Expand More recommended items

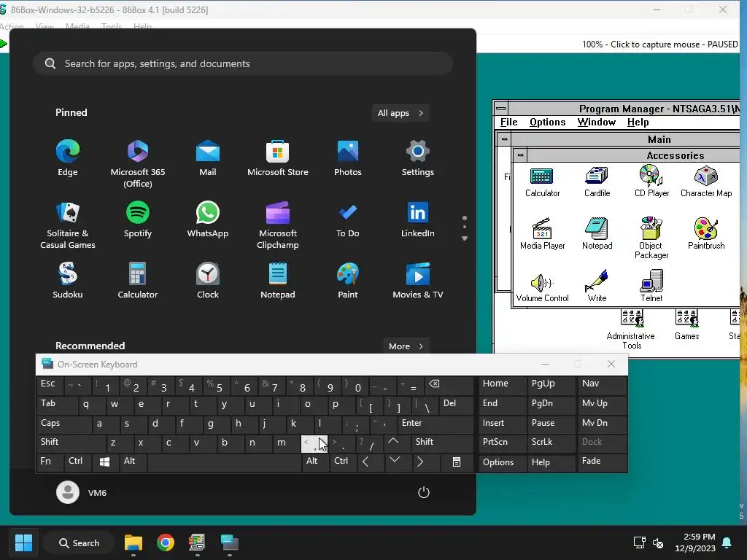pyautogui.click(x=406, y=346)
